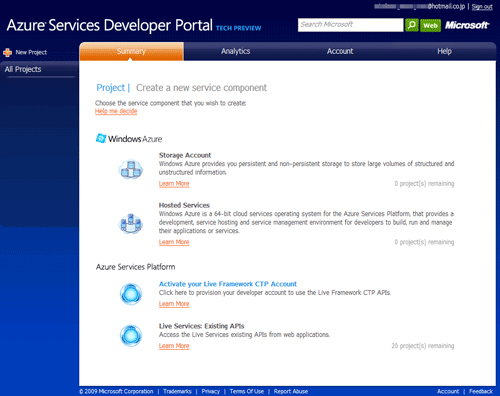Click the TECH PREVIEW label
The width and height of the screenshot is (500, 396).
(239, 28)
